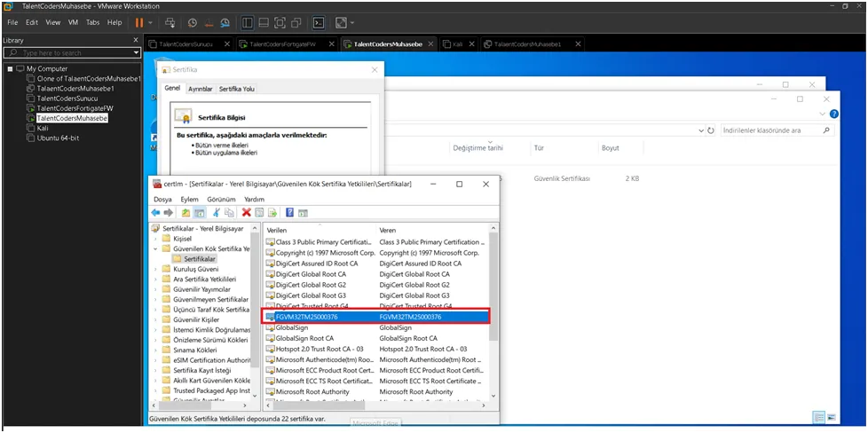The image size is (868, 433).
Task: Click the blue help question-mark icon
Action: tap(290, 213)
